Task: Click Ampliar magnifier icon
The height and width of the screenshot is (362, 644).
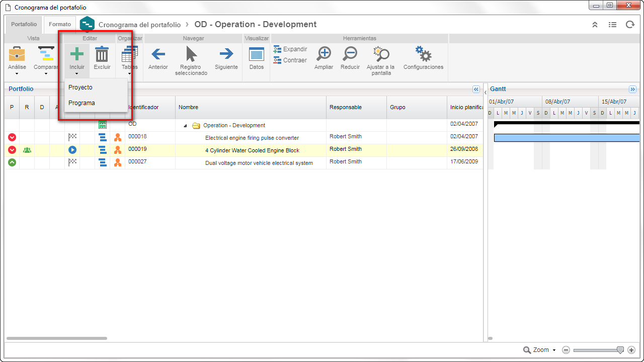Action: tap(324, 54)
